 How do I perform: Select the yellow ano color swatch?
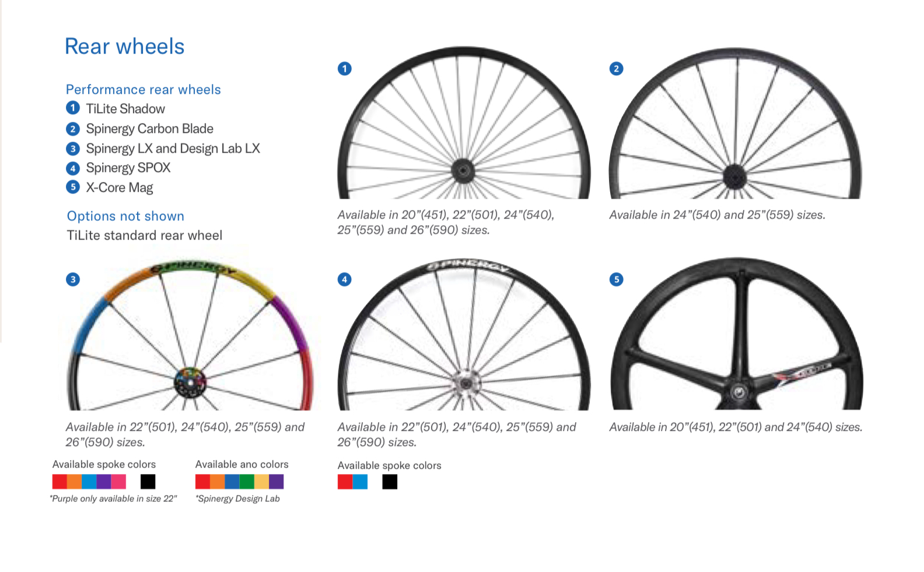(261, 482)
